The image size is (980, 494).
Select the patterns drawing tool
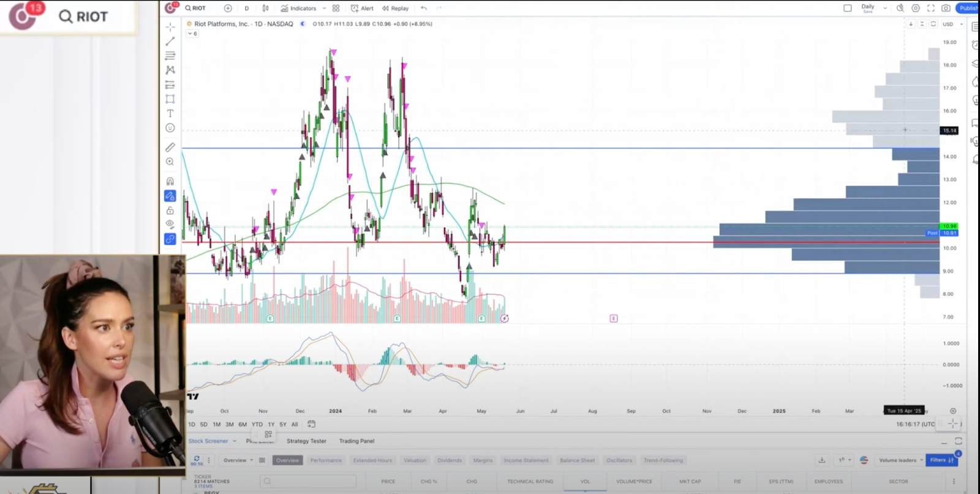click(x=170, y=70)
